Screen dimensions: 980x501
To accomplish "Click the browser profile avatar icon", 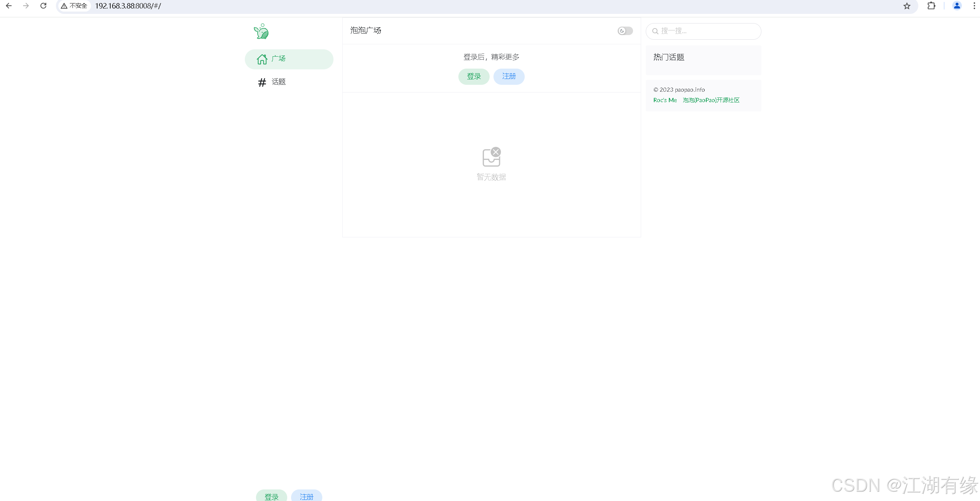I will (957, 6).
